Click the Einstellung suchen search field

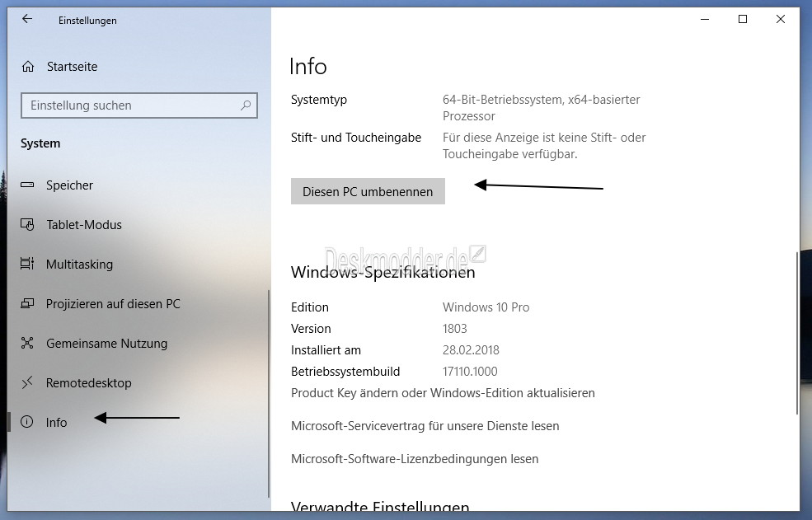139,105
